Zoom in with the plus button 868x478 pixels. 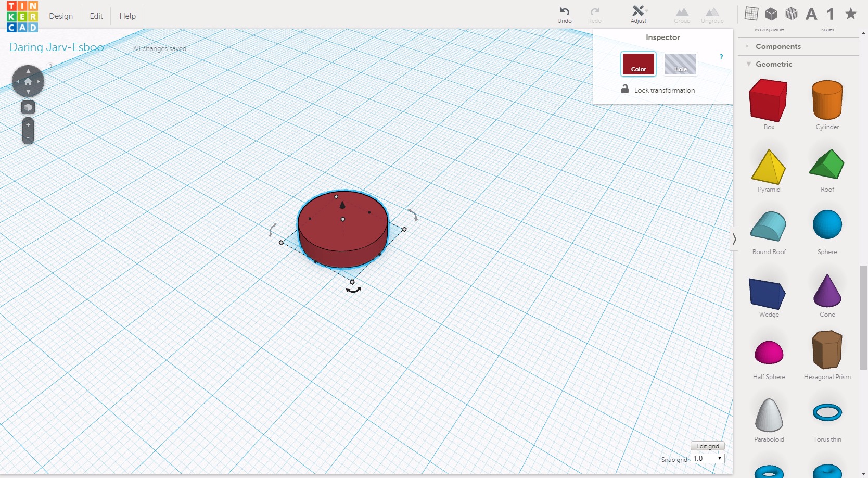click(28, 124)
